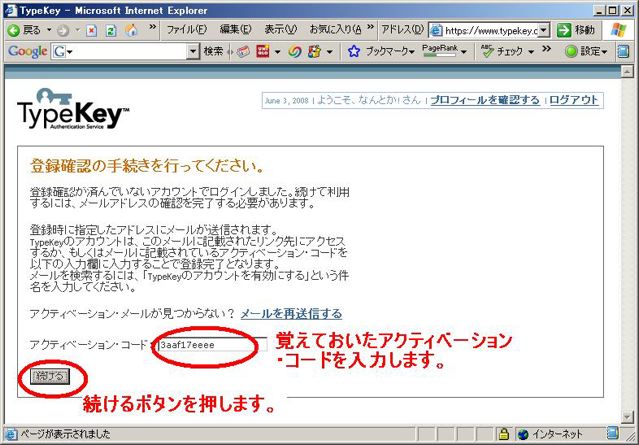Open the ファイル(F) menu

(187, 29)
